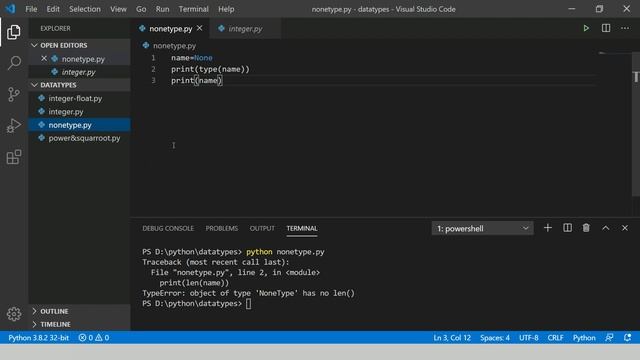Click line number 3 in gutter
The height and width of the screenshot is (360, 640).
click(153, 80)
